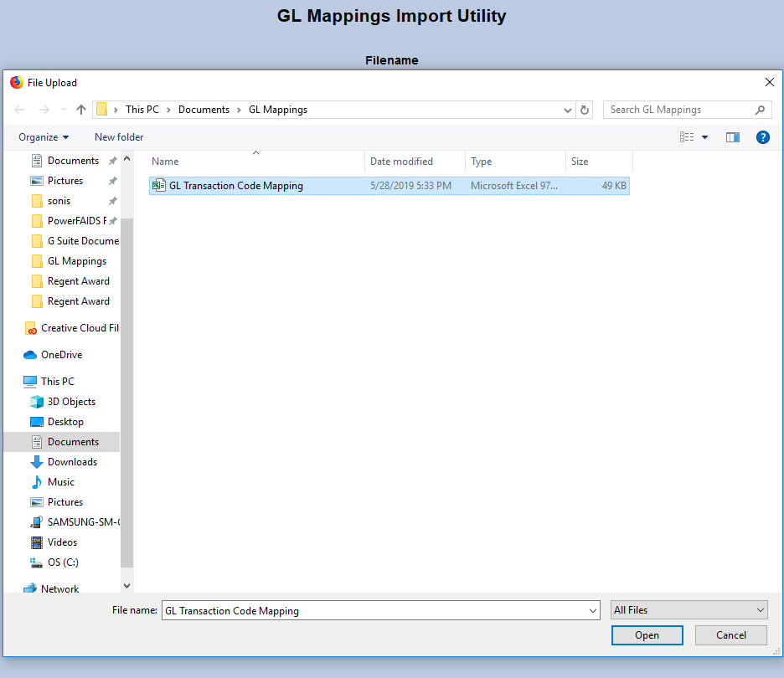Click the OneDrive cloud icon in sidebar
The width and height of the screenshot is (784, 678).
[30, 355]
